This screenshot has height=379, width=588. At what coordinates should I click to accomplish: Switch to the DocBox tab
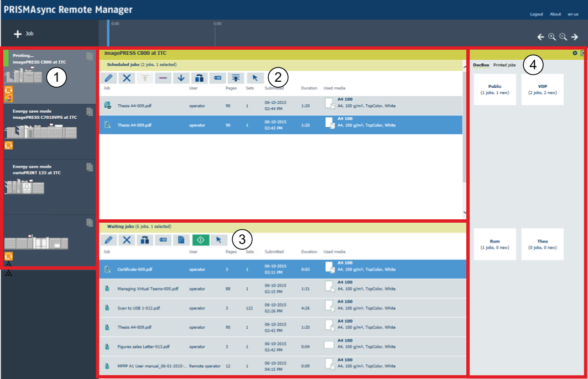481,65
